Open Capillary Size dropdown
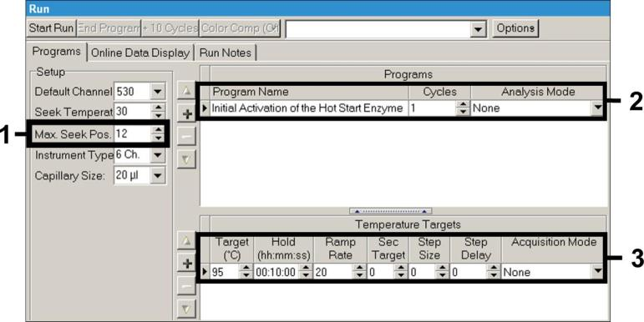 158,175
